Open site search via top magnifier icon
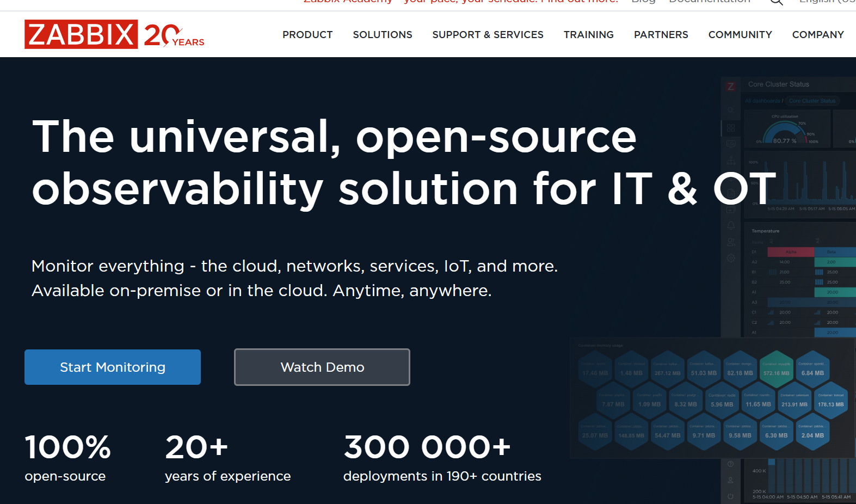856x504 pixels. coord(776,2)
